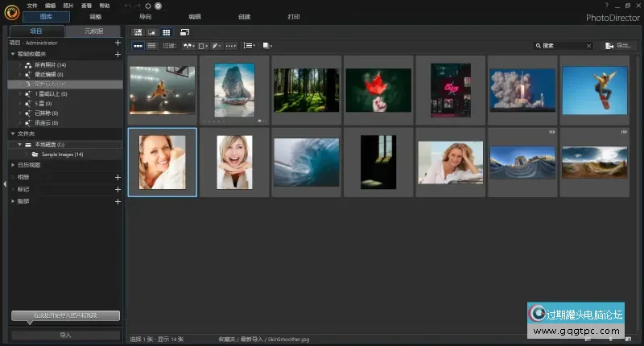
Task: Expand the 脸部 section
Action: [x=13, y=201]
